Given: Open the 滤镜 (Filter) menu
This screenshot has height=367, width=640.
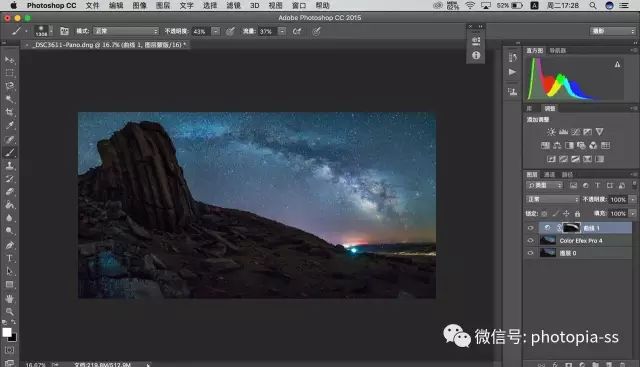Looking at the screenshot, I should (x=233, y=5).
